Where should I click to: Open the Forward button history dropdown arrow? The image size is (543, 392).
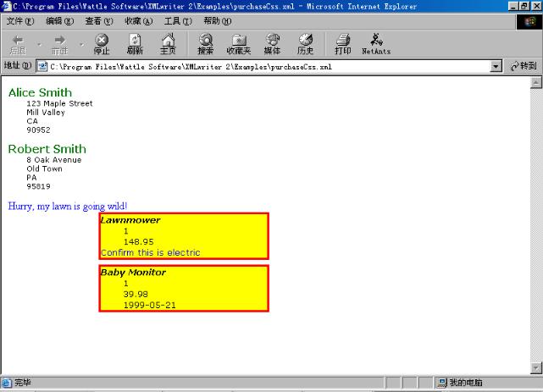pos(81,44)
